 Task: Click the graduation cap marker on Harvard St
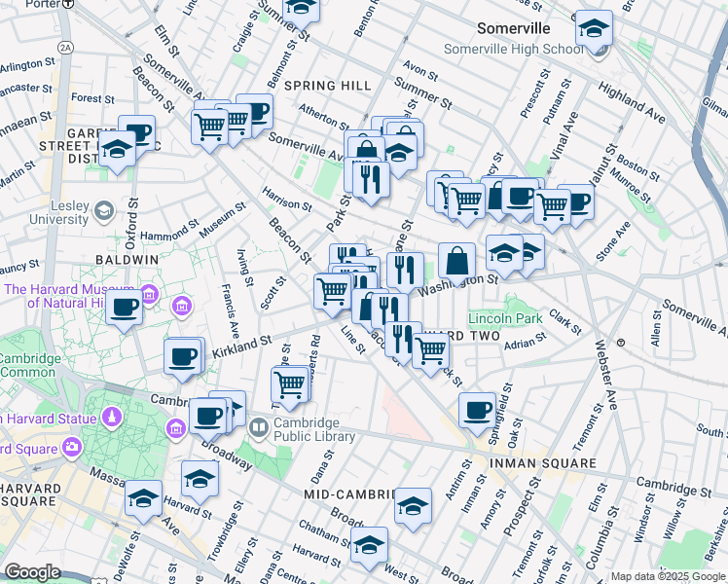pos(144,499)
